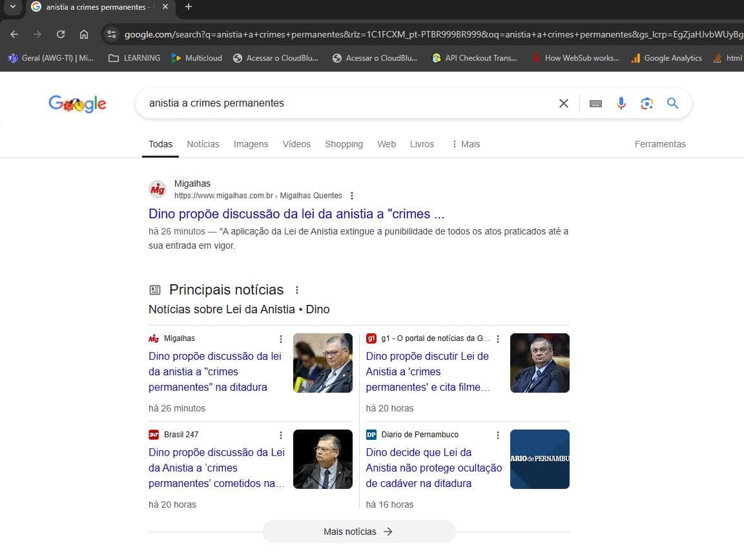Viewport: 744px width, 560px height.
Task: Open options menu beside Principais notícias
Action: click(296, 290)
